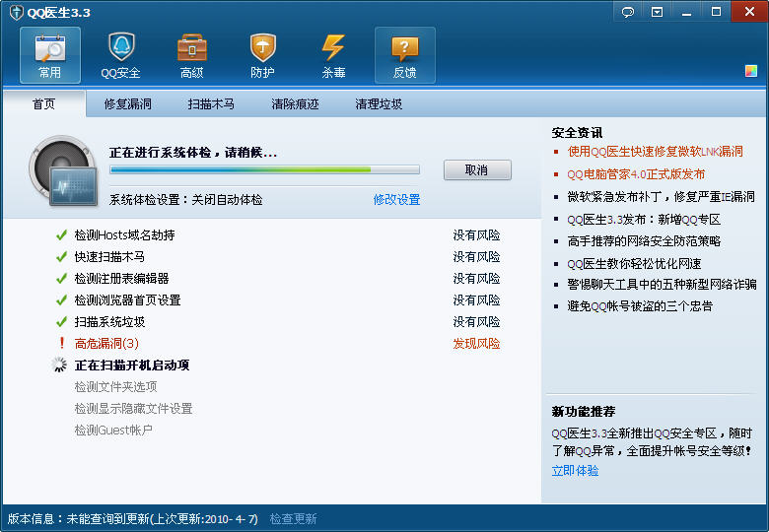Open news link QQ电脑管家4.0正式版发布
The image size is (769, 532).
[x=636, y=173]
